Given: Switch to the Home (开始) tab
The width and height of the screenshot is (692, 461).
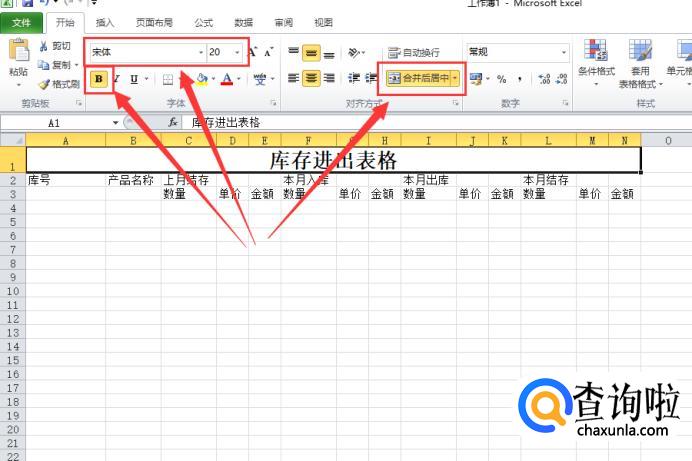Looking at the screenshot, I should (x=65, y=22).
